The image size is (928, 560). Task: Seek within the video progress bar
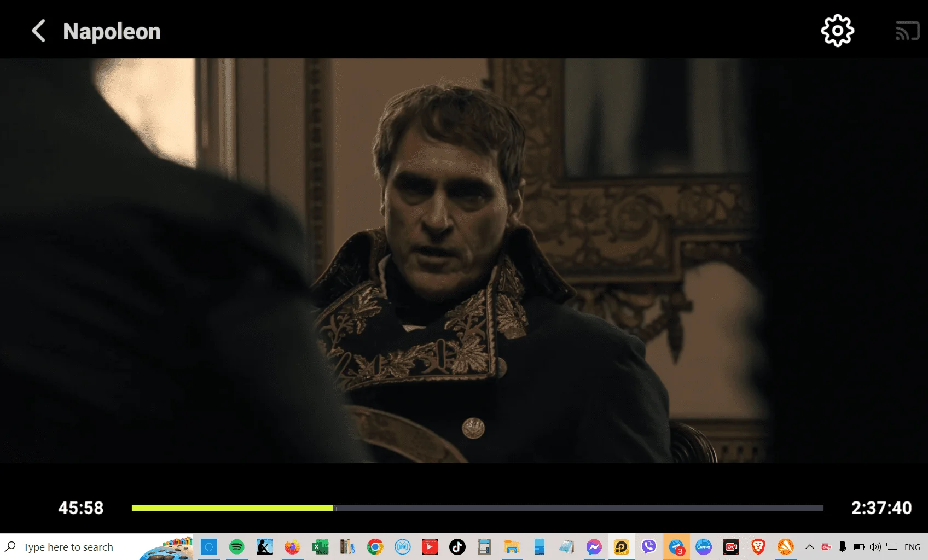tap(477, 508)
